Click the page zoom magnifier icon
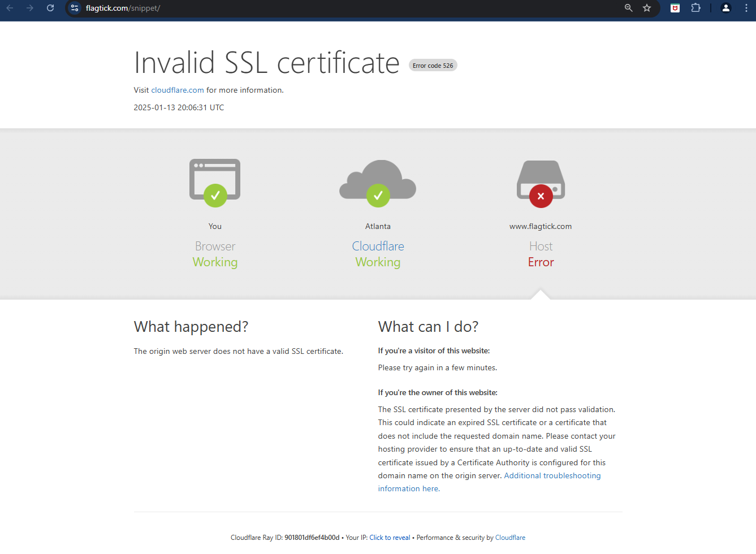Viewport: 756px width, 554px height. point(628,8)
